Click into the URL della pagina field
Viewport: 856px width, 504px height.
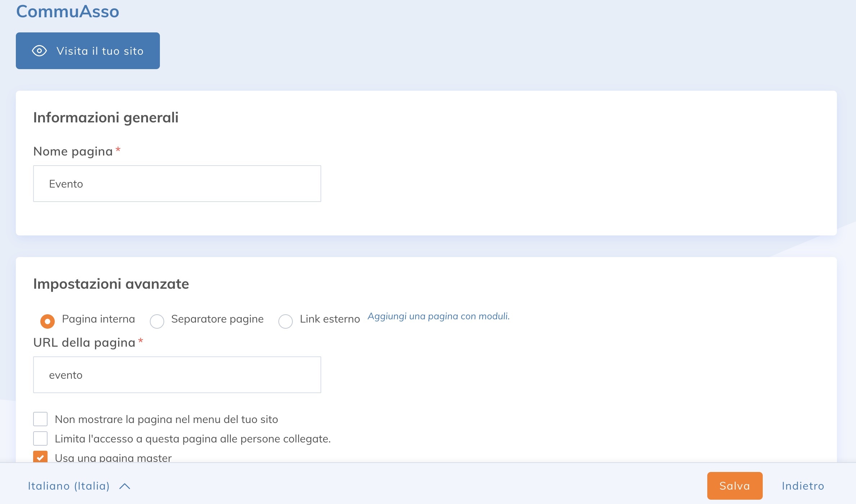point(177,375)
